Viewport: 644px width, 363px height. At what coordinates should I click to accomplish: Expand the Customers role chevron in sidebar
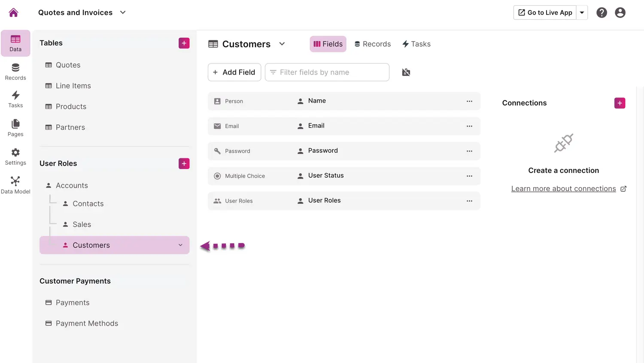point(180,245)
